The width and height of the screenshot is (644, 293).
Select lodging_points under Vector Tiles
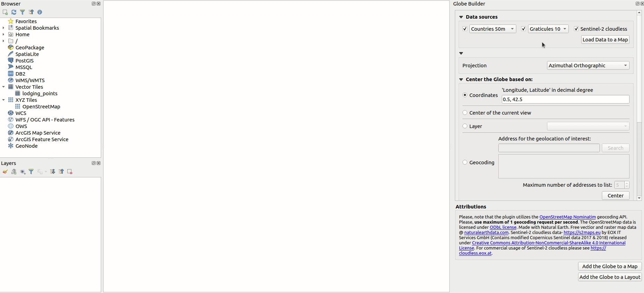click(x=40, y=94)
